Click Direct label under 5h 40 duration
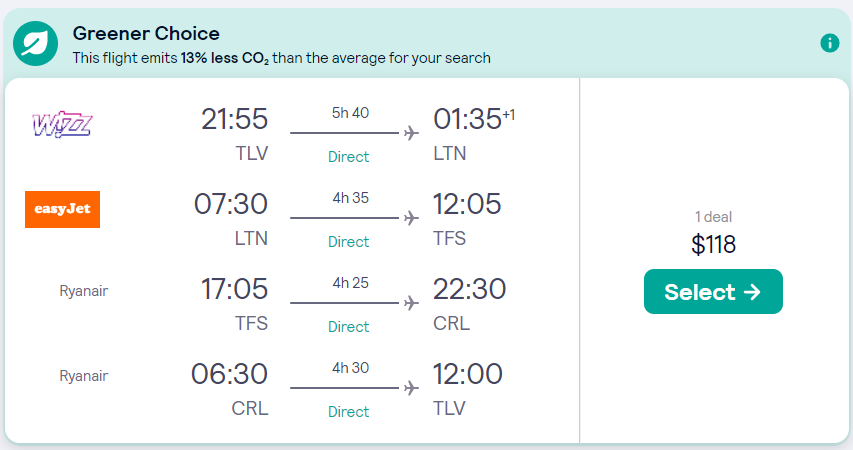This screenshot has height=450, width=853. coord(349,157)
